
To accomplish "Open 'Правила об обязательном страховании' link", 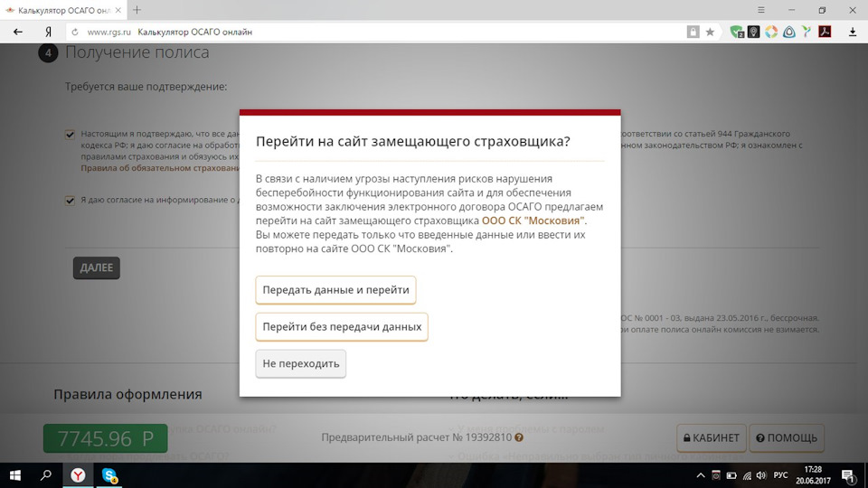I will point(160,168).
